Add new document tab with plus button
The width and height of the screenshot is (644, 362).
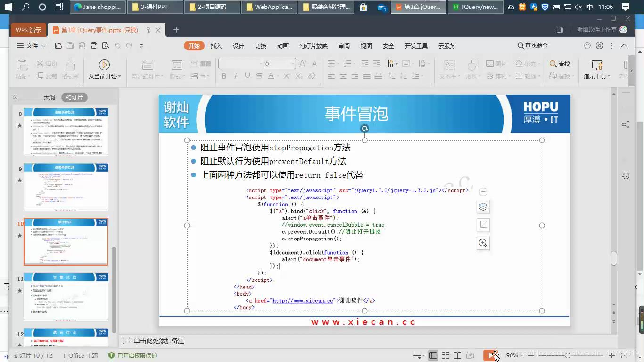pos(176,30)
